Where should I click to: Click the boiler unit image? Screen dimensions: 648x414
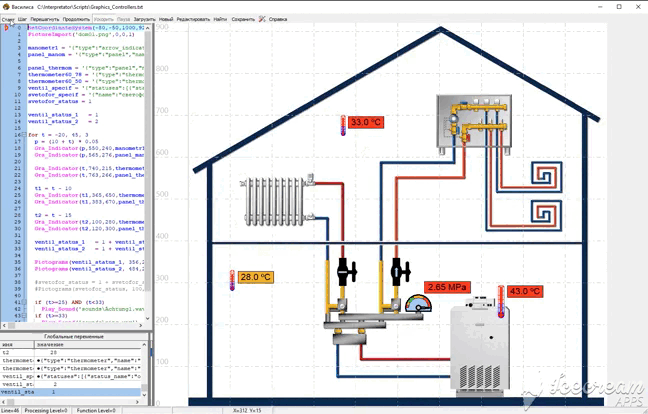click(x=479, y=345)
